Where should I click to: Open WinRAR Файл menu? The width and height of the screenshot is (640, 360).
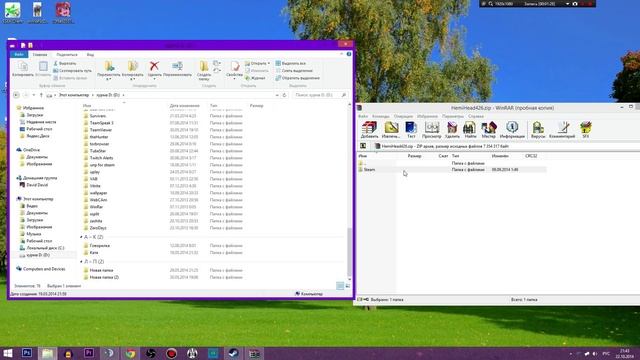tap(363, 116)
